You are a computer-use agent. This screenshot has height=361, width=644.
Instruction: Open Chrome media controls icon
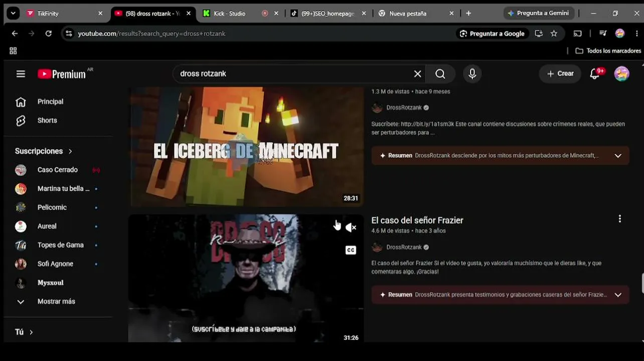click(x=603, y=34)
